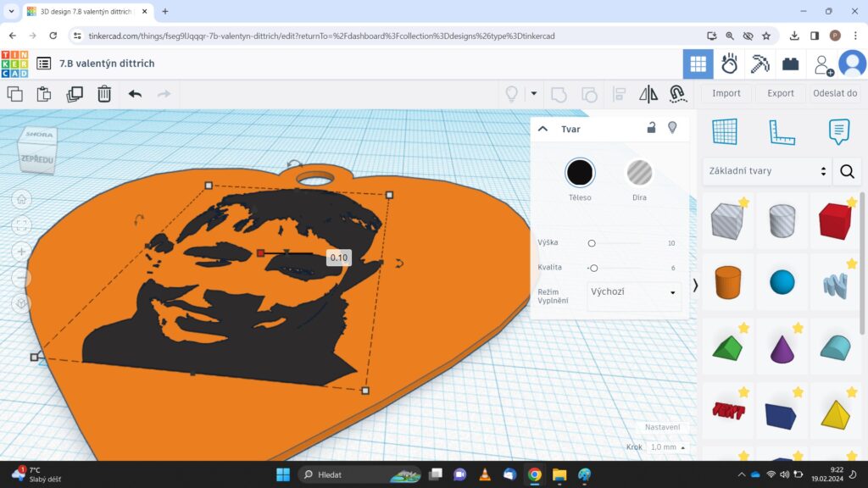This screenshot has height=488, width=868.
Task: Click the Export button
Action: coord(781,93)
